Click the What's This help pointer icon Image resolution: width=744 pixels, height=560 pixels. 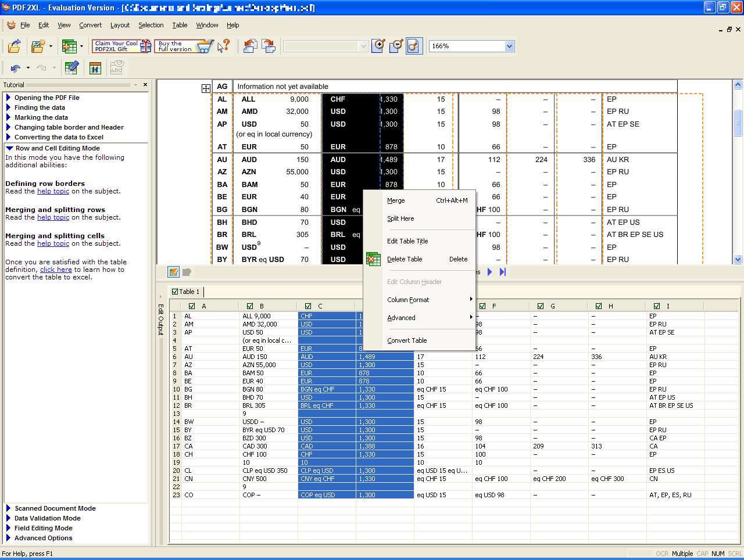click(224, 46)
